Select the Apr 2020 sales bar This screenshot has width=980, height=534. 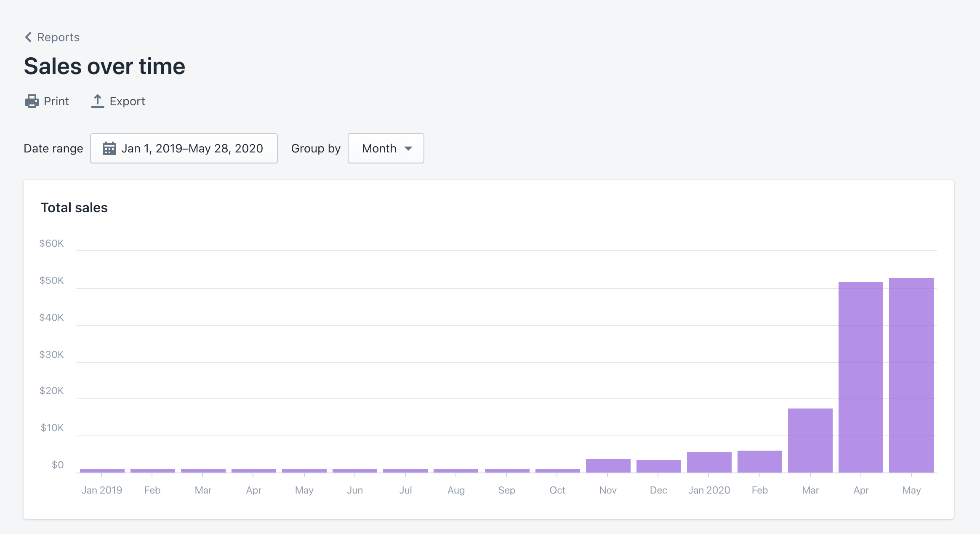(x=860, y=377)
